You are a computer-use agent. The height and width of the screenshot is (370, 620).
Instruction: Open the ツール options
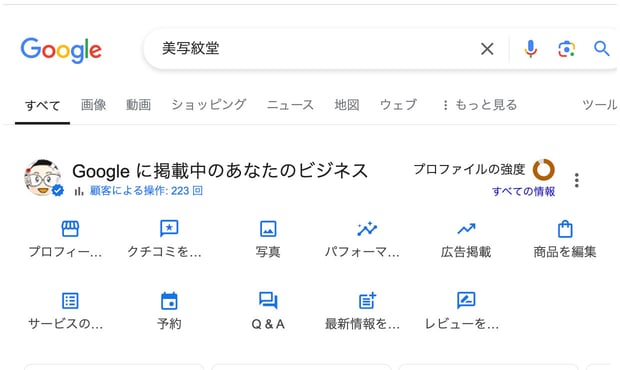click(599, 105)
